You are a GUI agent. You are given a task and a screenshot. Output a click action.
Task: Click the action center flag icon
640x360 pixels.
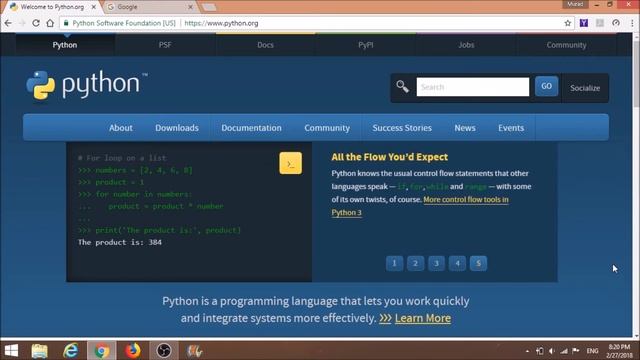click(576, 351)
